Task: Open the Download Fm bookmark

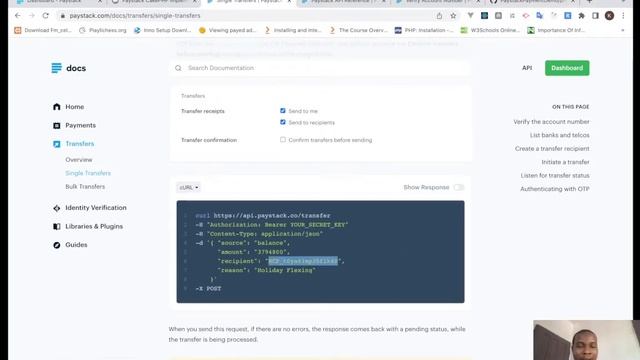Action: 43,30
